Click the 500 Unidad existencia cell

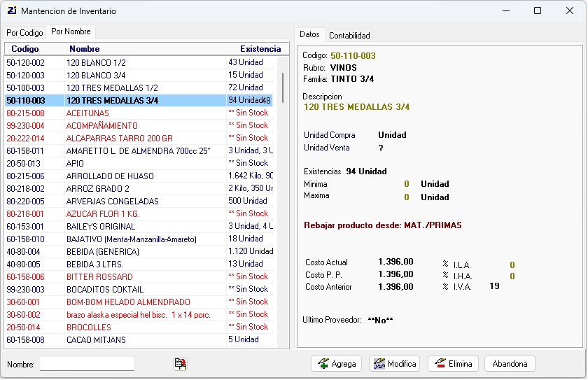[248, 201]
